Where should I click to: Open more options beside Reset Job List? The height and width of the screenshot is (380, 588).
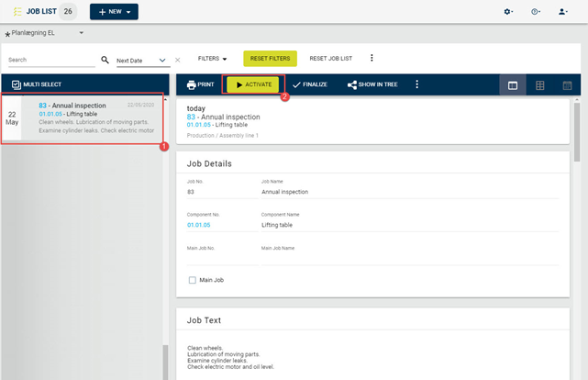coord(372,58)
